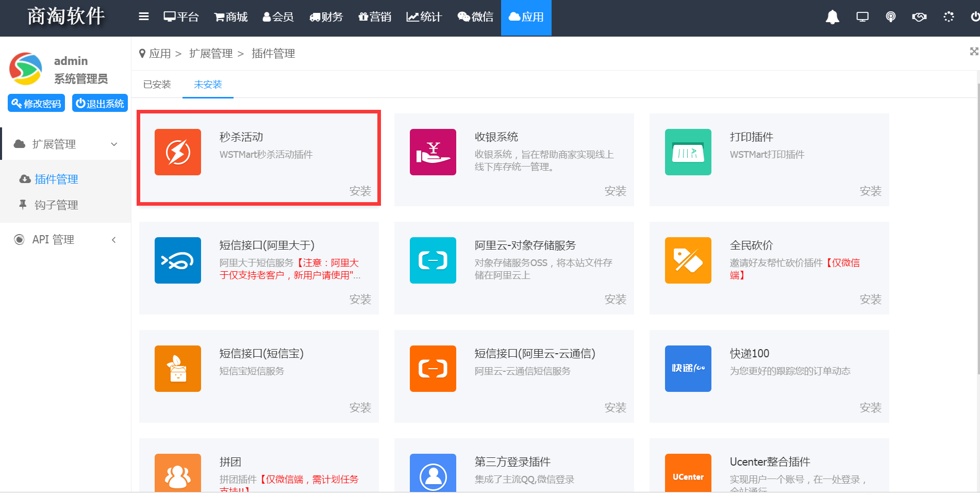Switch to the 已安装 tab

[x=157, y=84]
